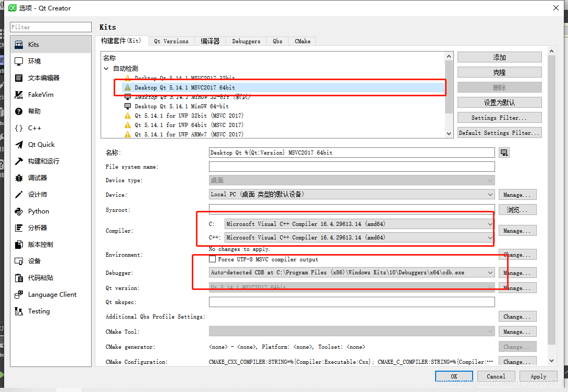Click the 添加 button
This screenshot has height=392, width=568.
pos(500,57)
